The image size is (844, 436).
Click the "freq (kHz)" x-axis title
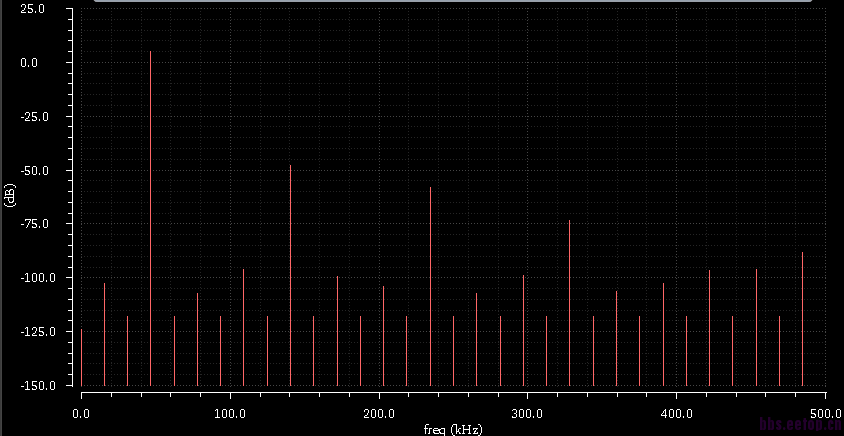(453, 430)
